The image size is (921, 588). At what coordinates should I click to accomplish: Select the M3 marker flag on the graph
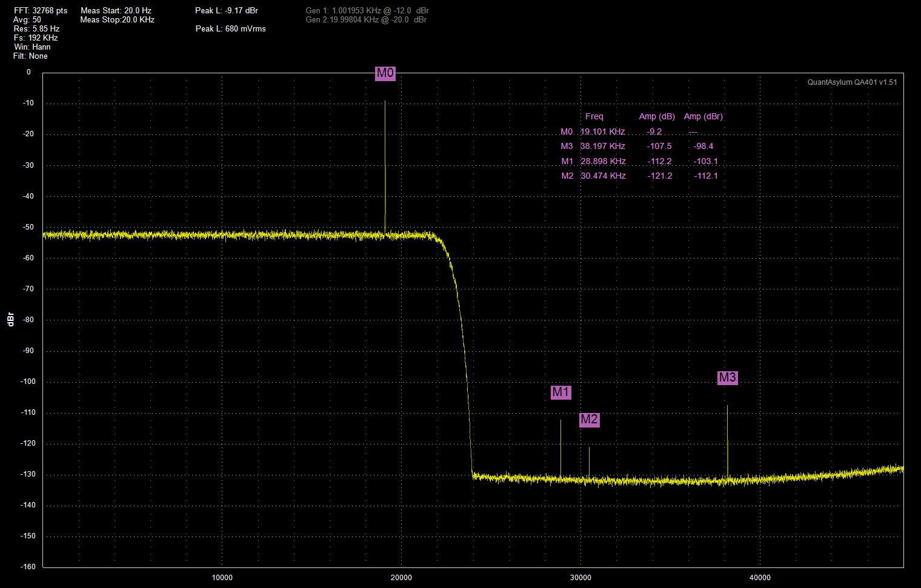727,378
